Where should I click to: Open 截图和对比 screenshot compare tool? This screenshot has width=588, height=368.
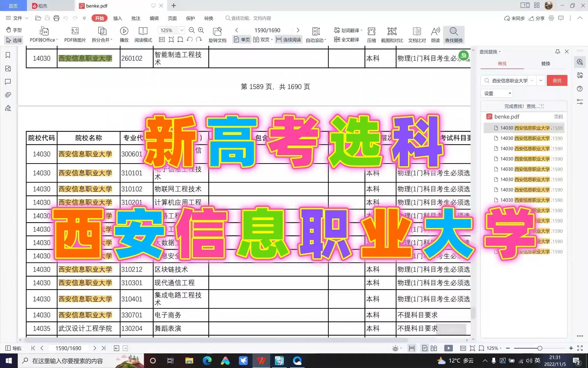point(392,35)
